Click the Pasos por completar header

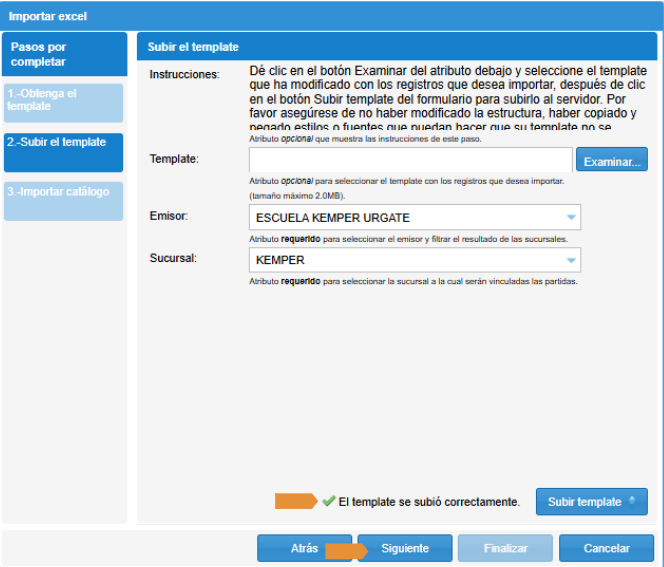point(63,55)
